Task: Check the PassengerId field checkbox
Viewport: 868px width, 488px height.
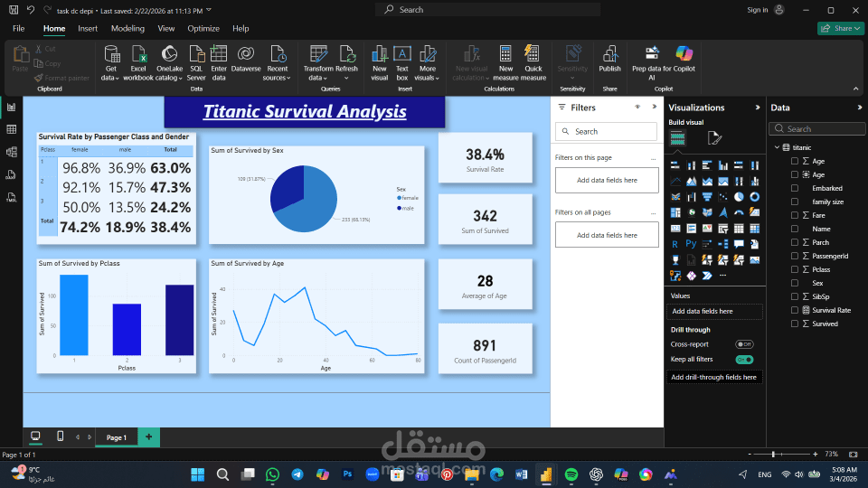Action: point(795,256)
